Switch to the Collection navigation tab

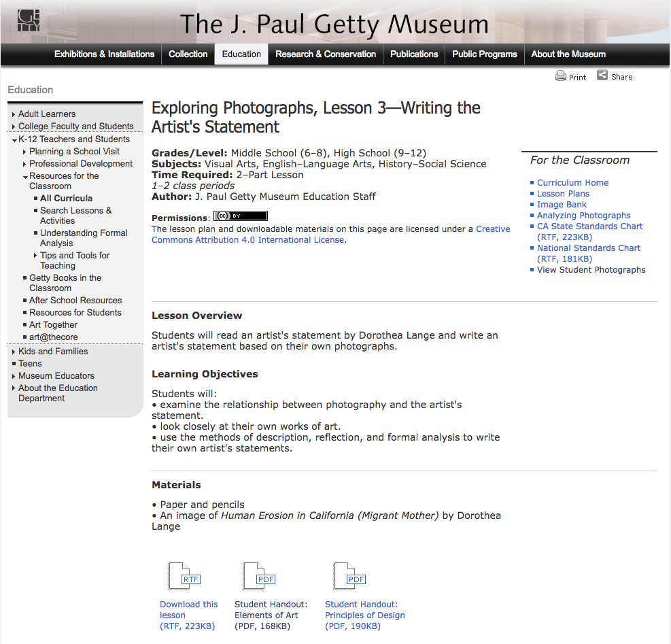(188, 54)
